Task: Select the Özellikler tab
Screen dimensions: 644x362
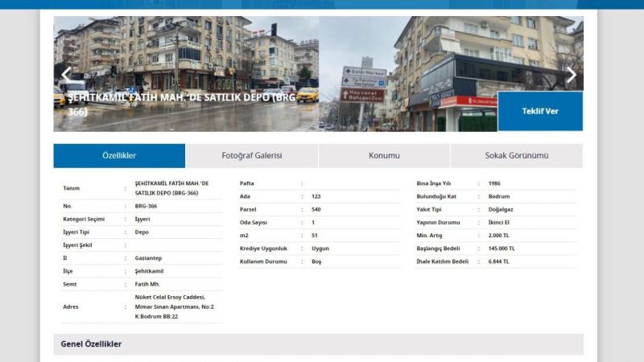Action: (x=119, y=155)
